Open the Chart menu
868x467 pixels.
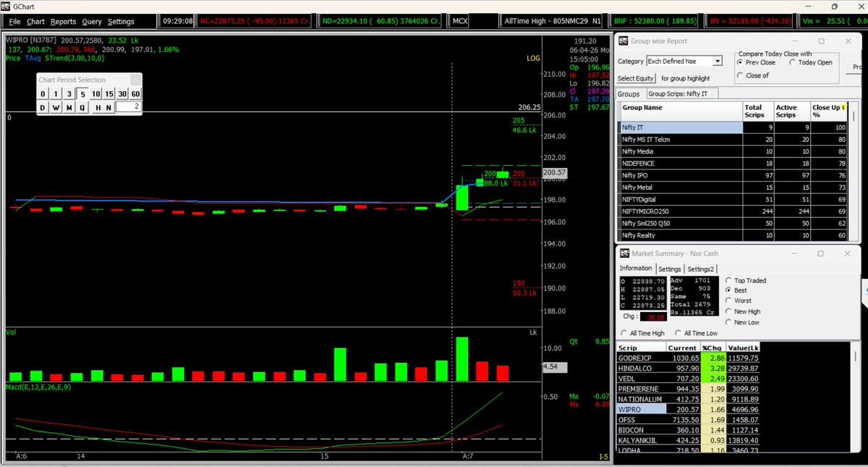pyautogui.click(x=35, y=22)
